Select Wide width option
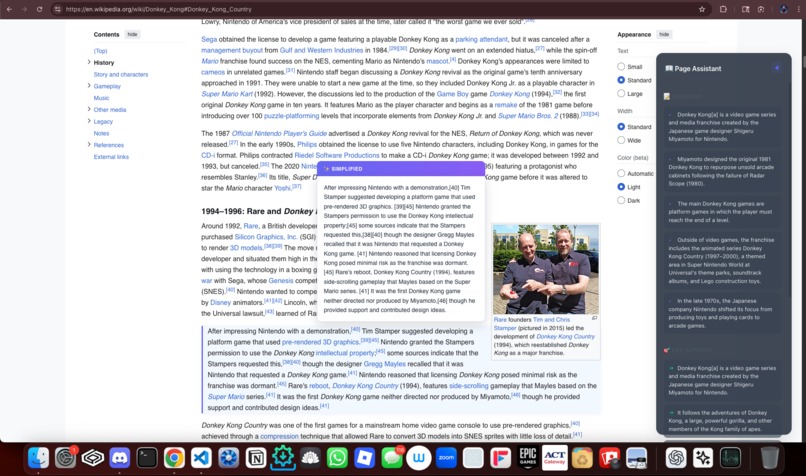The image size is (806, 476). (x=621, y=140)
